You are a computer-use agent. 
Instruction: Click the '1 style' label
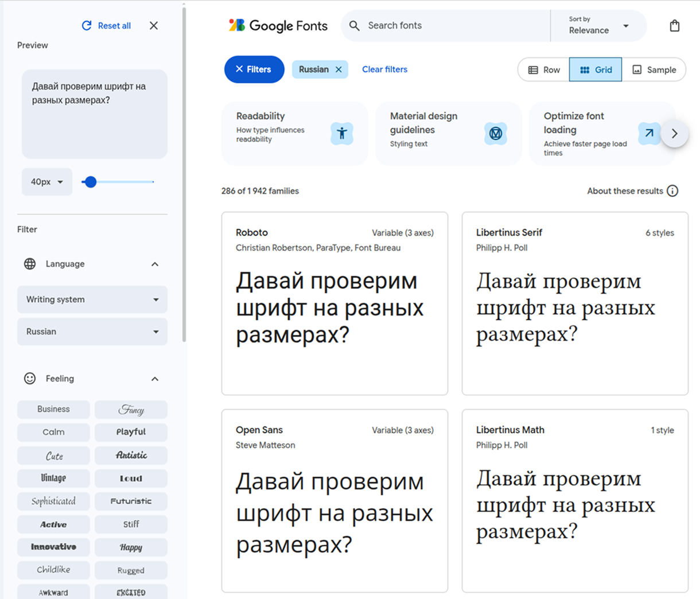(x=662, y=430)
